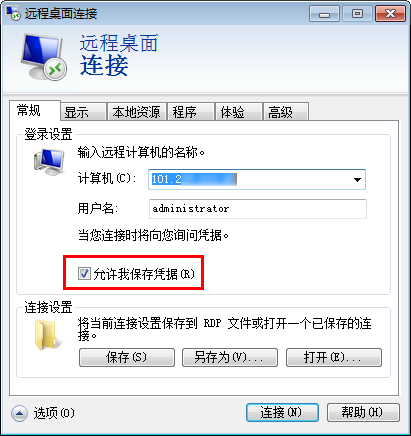Switch to the 显示 tab

[83, 112]
